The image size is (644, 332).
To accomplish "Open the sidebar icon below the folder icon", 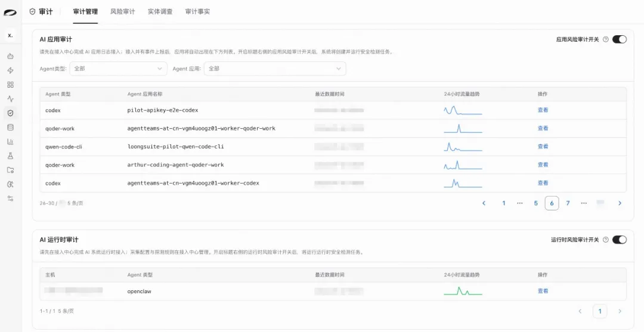I will (11, 184).
